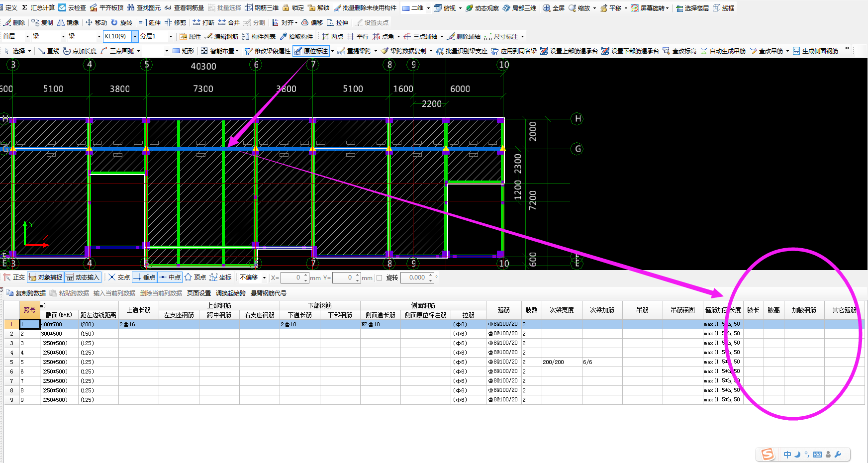868x463 pixels.
Task: Select the 偏移 offset tool
Action: 312,22
